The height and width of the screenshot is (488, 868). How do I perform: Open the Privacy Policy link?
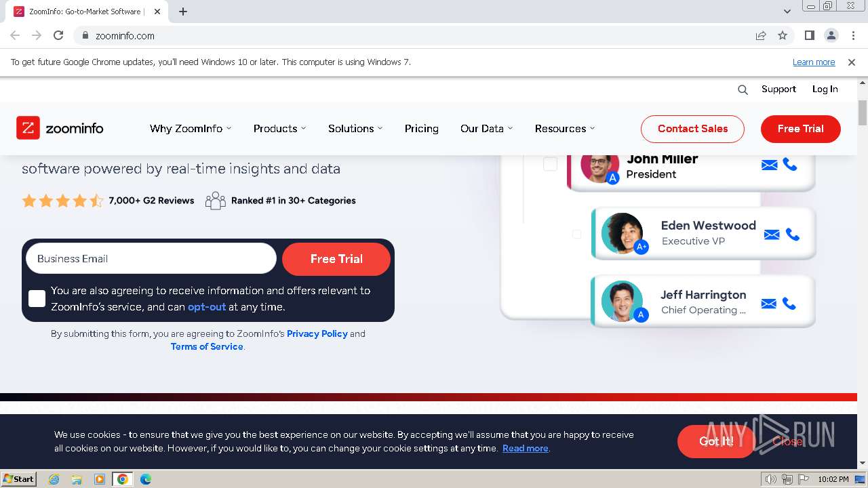coord(317,333)
